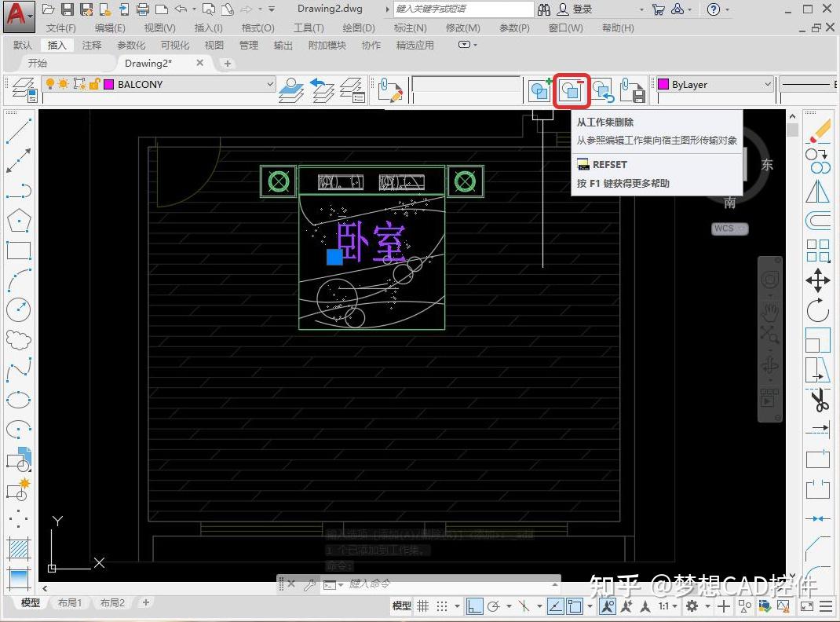
Task: Click the Layer Previous icon
Action: tap(323, 90)
